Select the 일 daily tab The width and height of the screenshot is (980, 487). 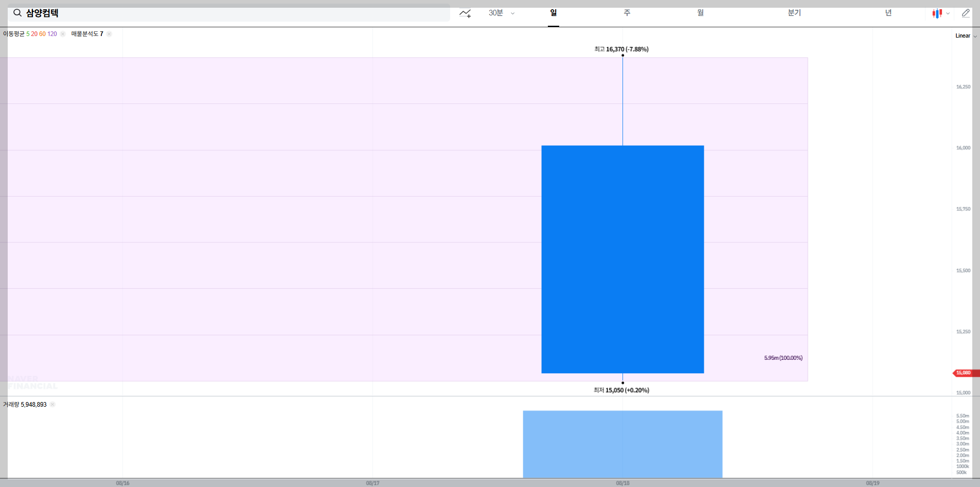pos(554,13)
